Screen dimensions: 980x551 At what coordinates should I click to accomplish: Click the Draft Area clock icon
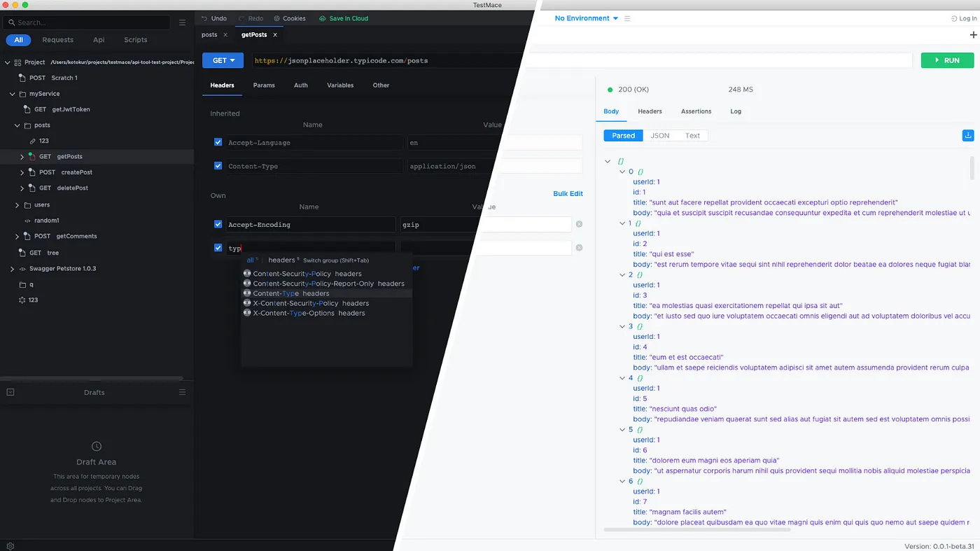click(x=97, y=446)
